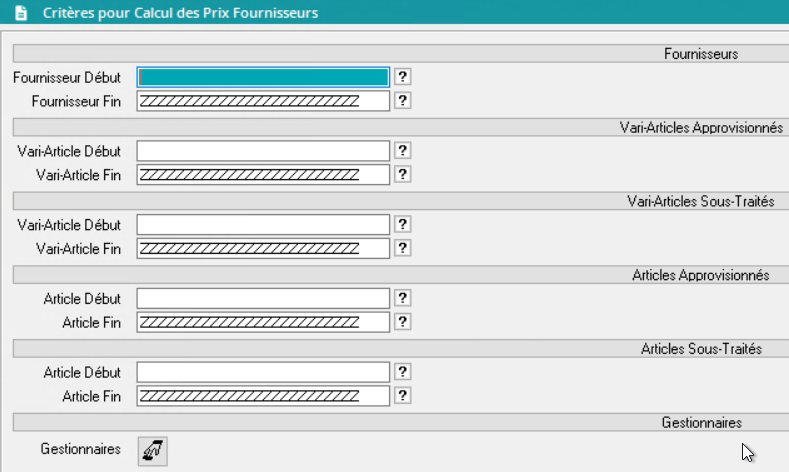789x472 pixels.
Task: Open lookup for Sous-Traités Article Début
Action: tap(403, 372)
